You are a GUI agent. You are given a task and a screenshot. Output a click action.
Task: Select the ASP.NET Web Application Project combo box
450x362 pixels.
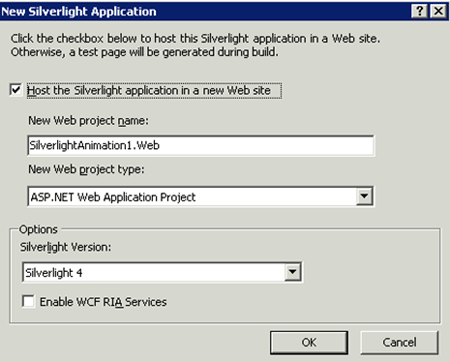point(201,197)
